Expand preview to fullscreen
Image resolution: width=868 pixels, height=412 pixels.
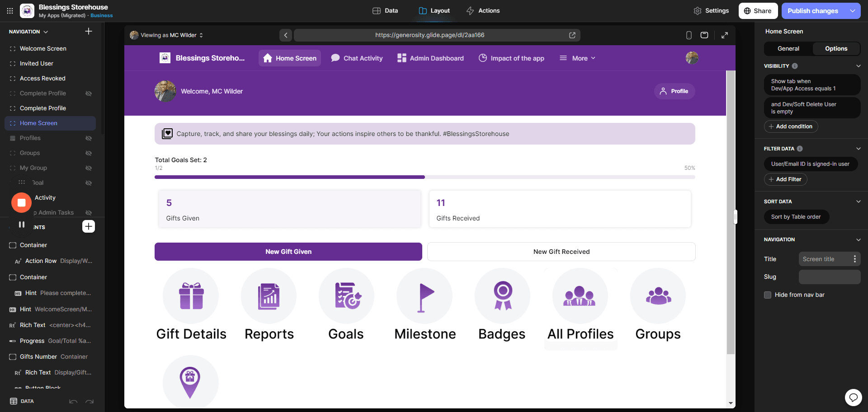725,35
